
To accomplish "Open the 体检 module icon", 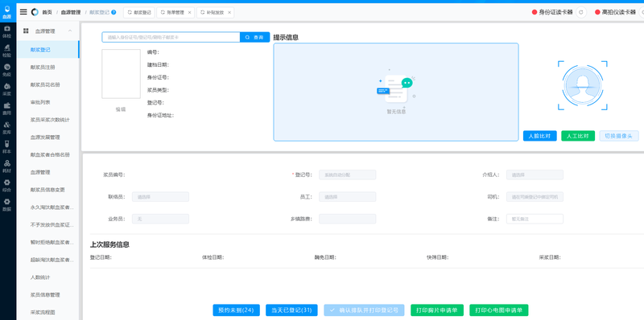I will 6,31.
